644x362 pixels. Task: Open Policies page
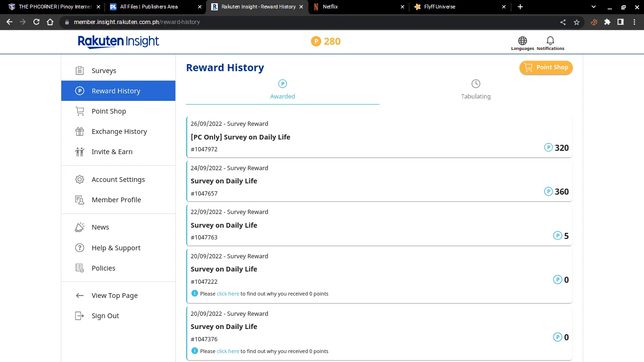click(x=118, y=268)
